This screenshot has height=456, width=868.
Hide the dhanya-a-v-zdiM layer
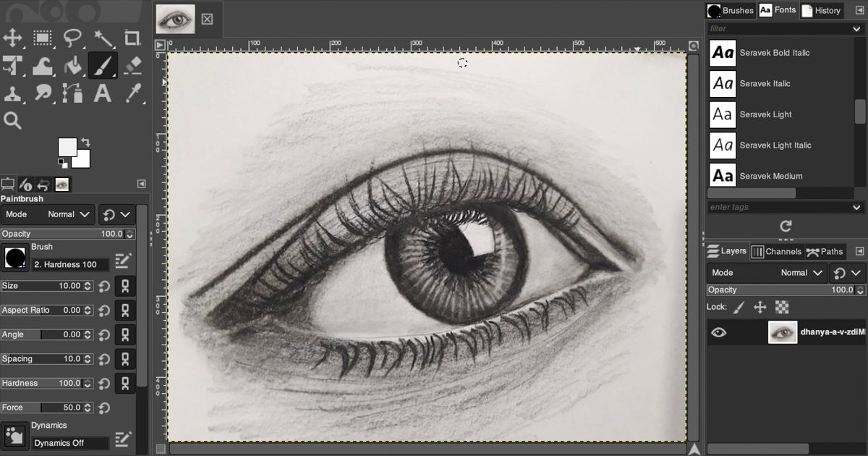click(718, 332)
